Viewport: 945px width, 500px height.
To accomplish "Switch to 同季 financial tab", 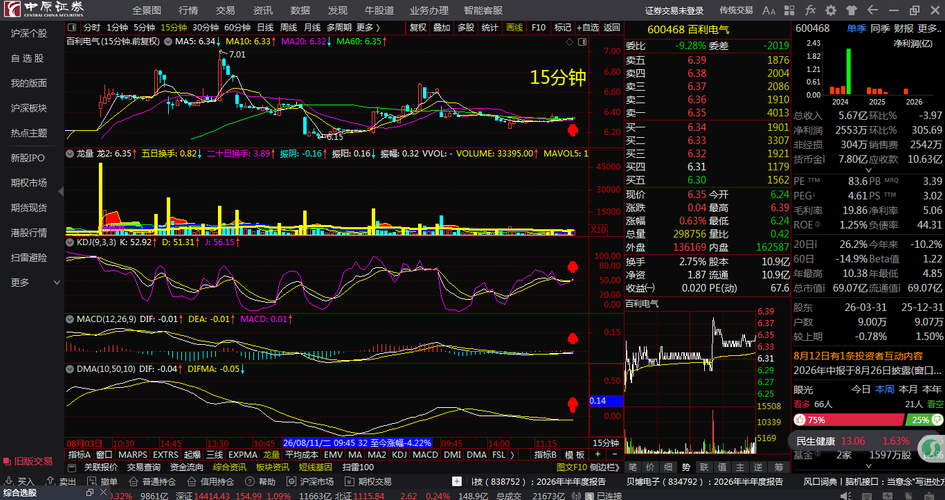I will coord(881,28).
